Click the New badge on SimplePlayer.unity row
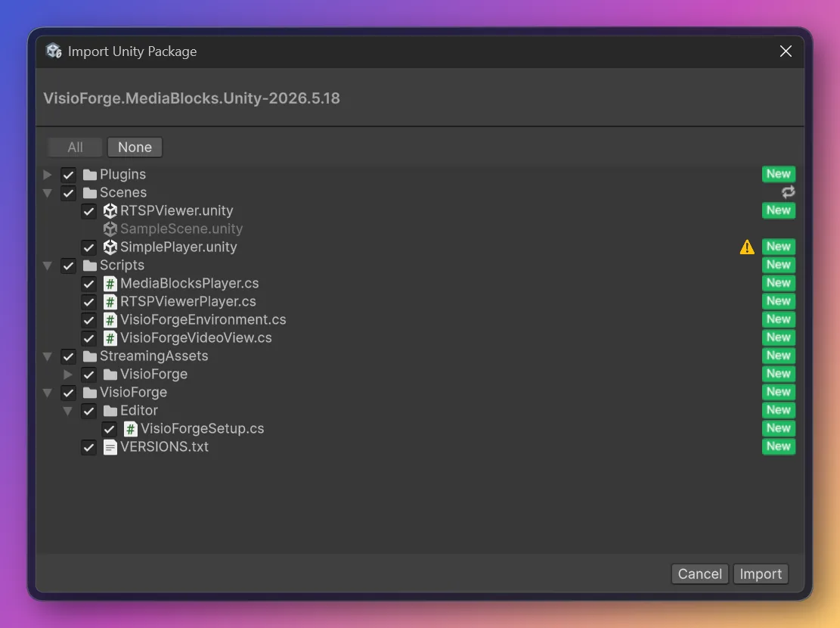This screenshot has height=628, width=840. [x=779, y=247]
